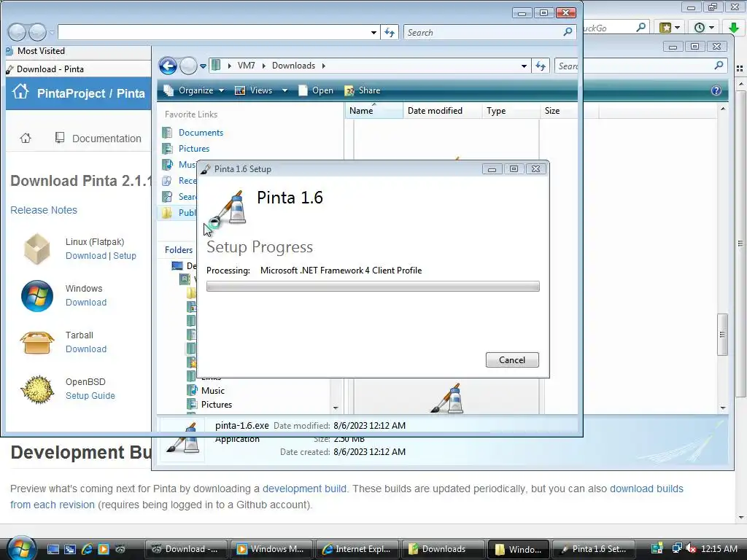Click the Tarball Download link
This screenshot has width=747, height=560.
click(86, 349)
